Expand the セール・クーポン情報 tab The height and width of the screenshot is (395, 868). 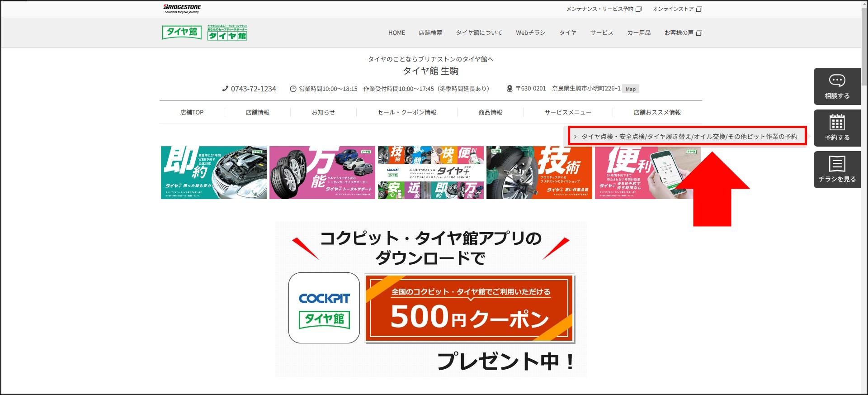click(407, 112)
